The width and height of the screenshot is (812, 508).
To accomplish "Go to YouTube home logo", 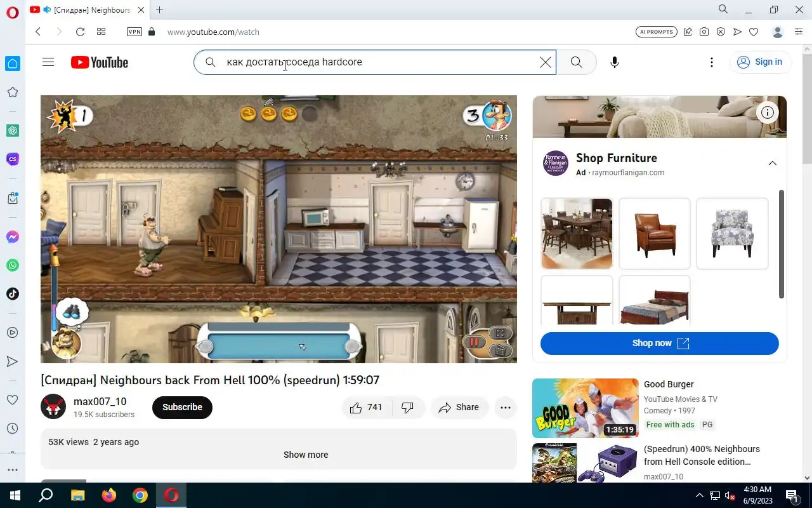I will [x=100, y=62].
